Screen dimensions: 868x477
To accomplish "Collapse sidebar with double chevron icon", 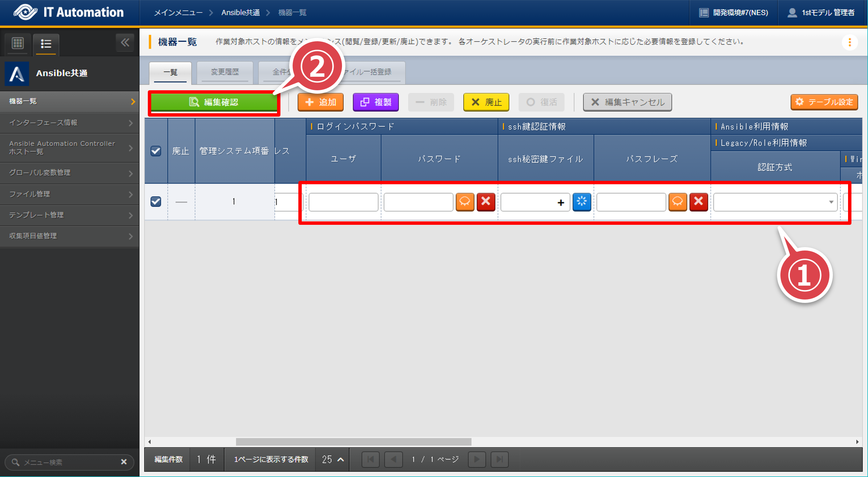I will tap(125, 43).
